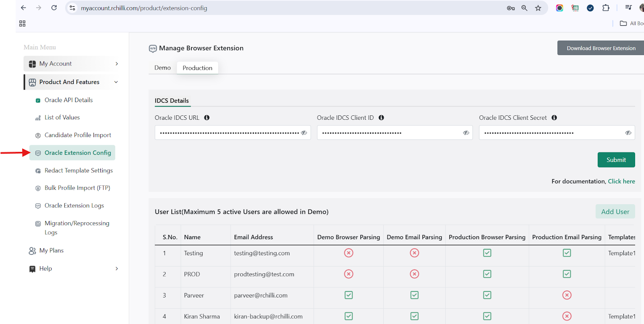
Task: Toggle Demo Email Parsing for Parveer
Action: 415,295
